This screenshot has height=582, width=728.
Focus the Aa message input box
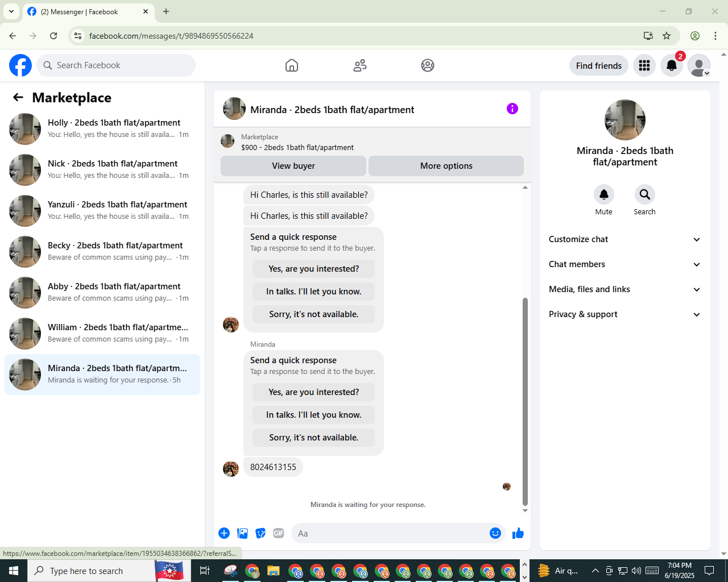tap(390, 533)
